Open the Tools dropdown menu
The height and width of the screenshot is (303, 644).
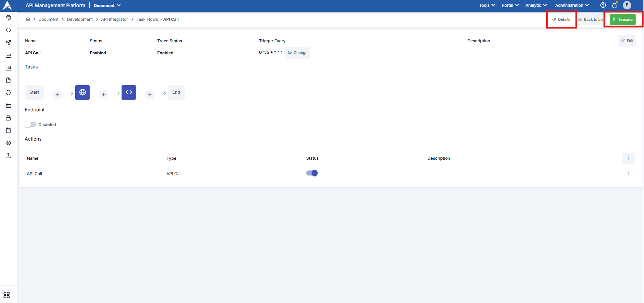pos(487,5)
